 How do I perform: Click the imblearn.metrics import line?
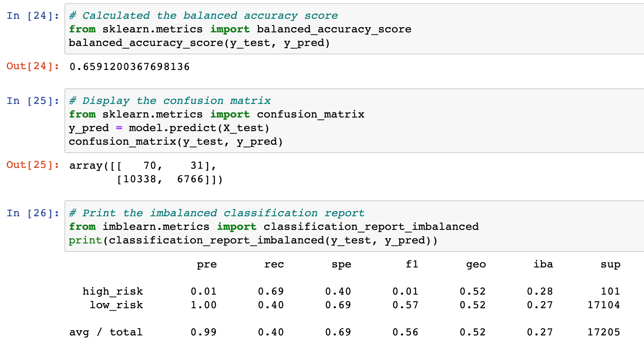274,227
